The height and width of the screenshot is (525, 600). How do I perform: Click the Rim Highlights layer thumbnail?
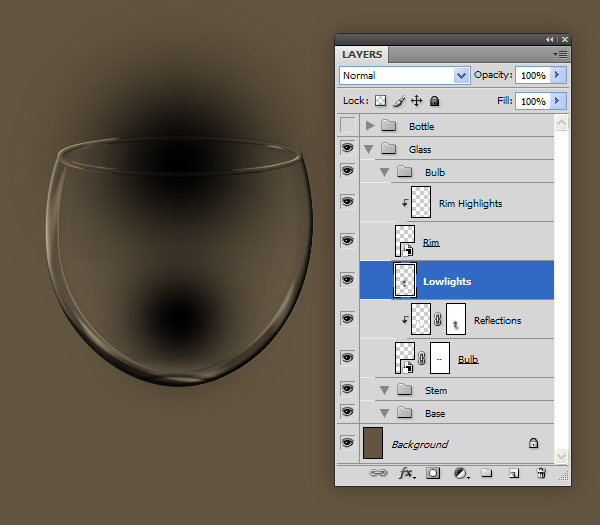click(421, 202)
